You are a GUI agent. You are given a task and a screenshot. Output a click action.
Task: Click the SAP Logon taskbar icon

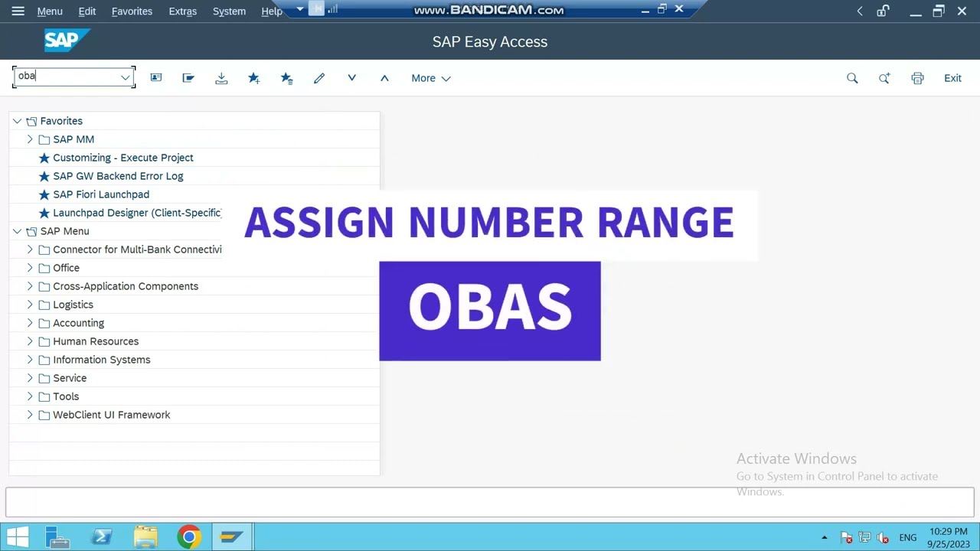pyautogui.click(x=231, y=536)
